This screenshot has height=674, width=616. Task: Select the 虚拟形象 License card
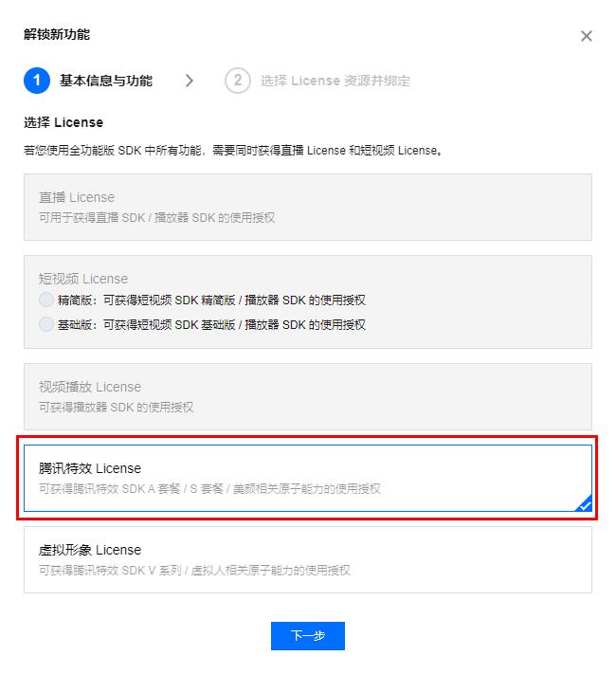click(x=308, y=559)
